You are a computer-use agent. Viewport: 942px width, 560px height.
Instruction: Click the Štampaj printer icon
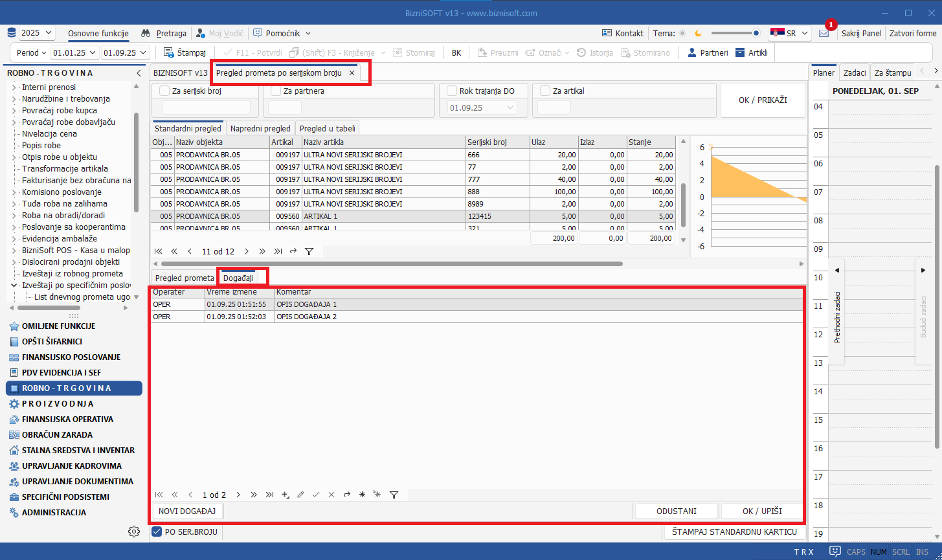pos(168,52)
